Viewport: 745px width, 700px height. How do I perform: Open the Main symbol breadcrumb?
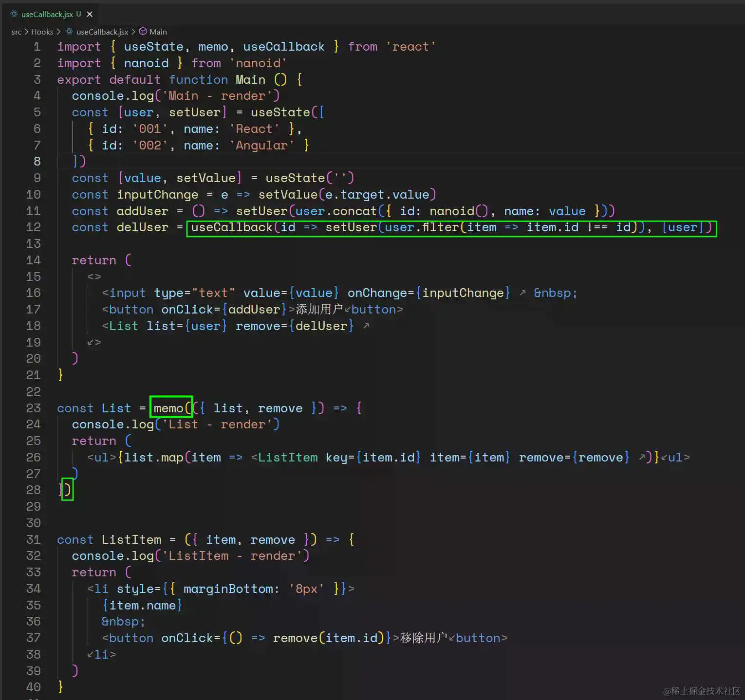(158, 32)
